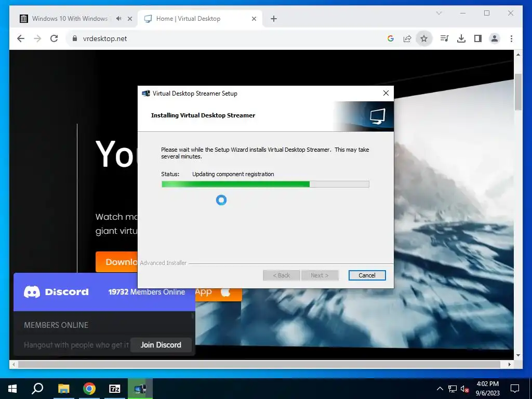This screenshot has height=399, width=532.
Task: Bookmark this tab with the star icon
Action: pyautogui.click(x=424, y=38)
